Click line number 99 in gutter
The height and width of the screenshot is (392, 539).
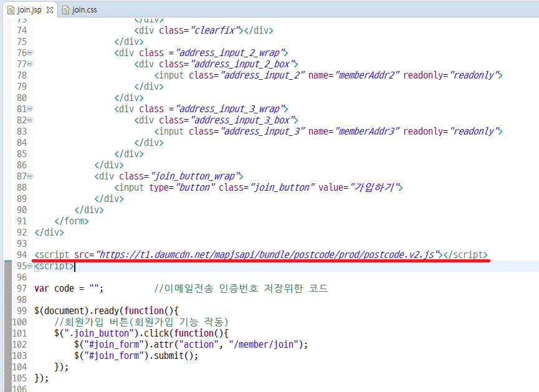22,310
